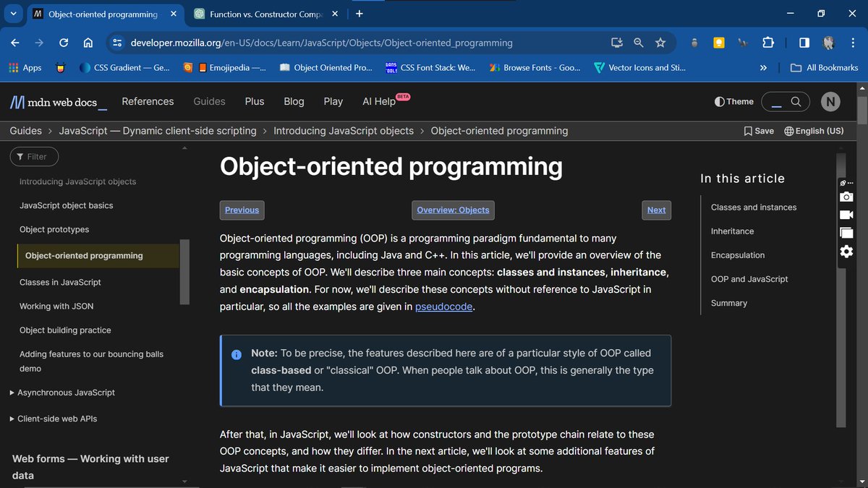
Task: Click the screenshot camera icon on right toolbar
Action: [x=846, y=197]
